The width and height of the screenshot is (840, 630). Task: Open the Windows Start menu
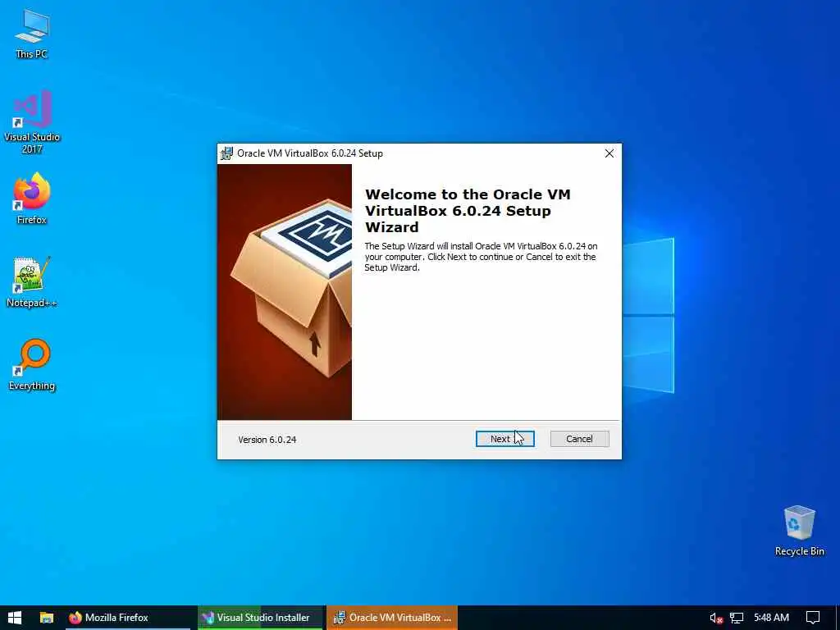point(15,618)
